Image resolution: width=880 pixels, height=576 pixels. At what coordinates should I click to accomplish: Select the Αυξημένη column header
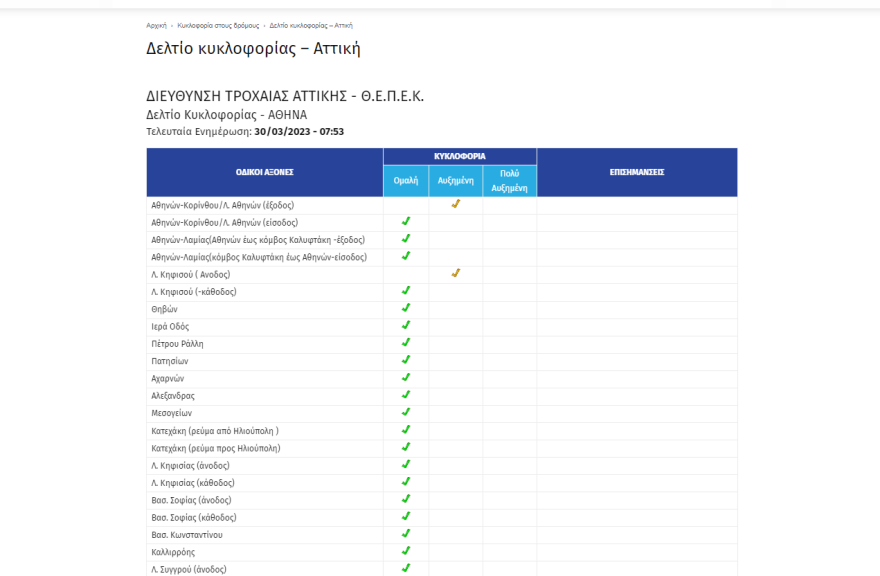(x=456, y=180)
